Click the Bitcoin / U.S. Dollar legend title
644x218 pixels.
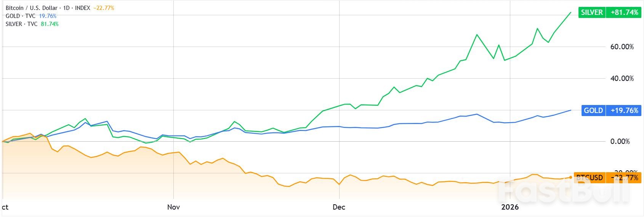coord(48,8)
